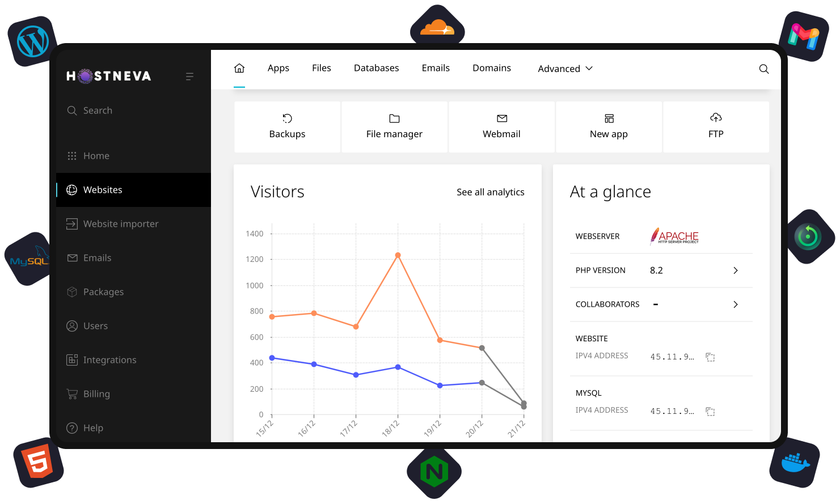This screenshot has height=504, width=840.
Task: Click the Hostneva logo
Action: tap(108, 76)
